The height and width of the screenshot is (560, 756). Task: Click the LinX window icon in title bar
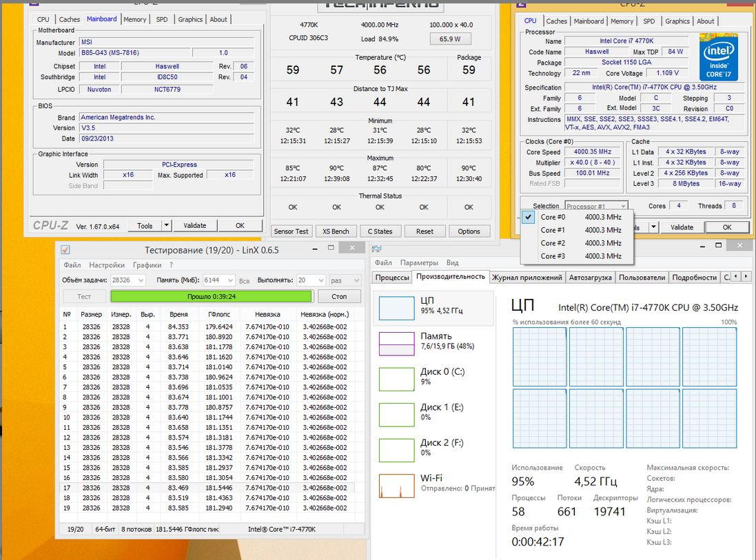[65, 249]
